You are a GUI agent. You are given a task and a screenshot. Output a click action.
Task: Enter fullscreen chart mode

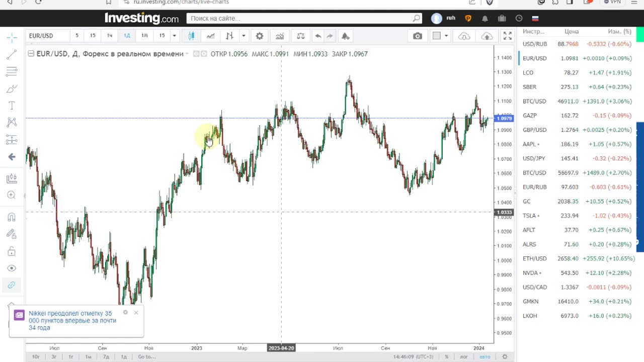(507, 36)
